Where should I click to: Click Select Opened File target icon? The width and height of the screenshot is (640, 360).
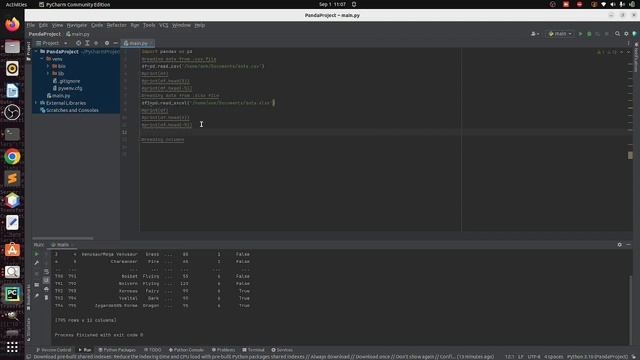78,43
